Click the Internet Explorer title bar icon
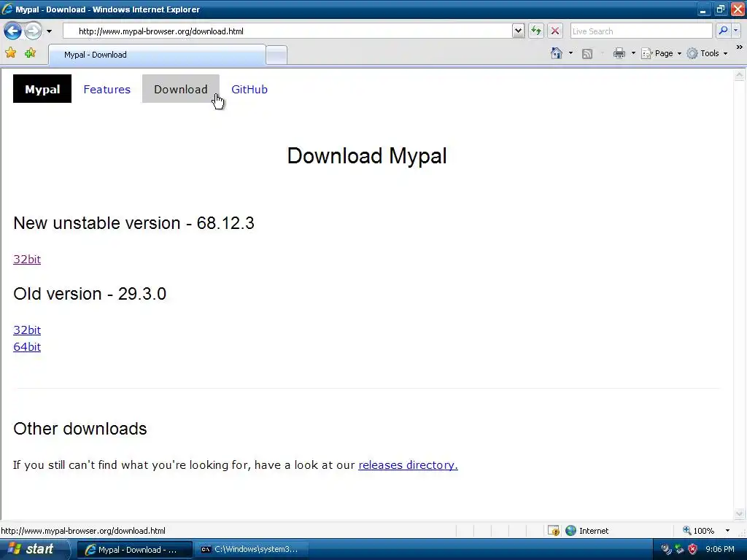 [x=7, y=9]
